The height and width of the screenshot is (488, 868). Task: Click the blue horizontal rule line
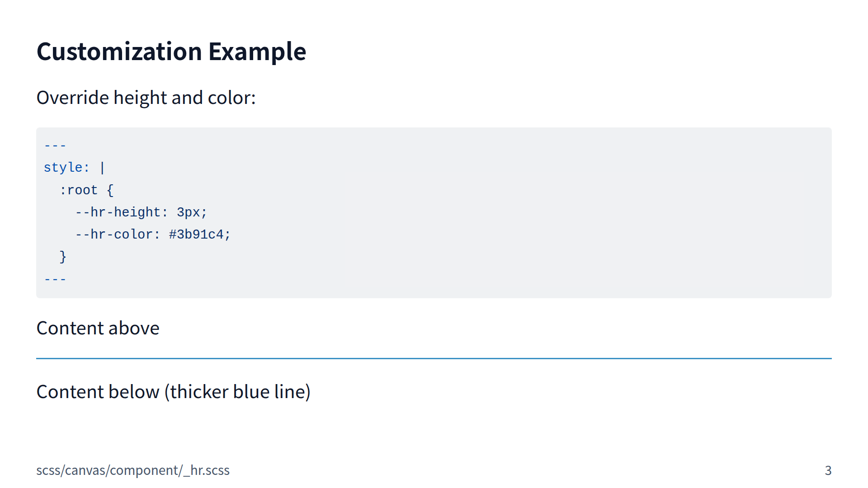(434, 358)
